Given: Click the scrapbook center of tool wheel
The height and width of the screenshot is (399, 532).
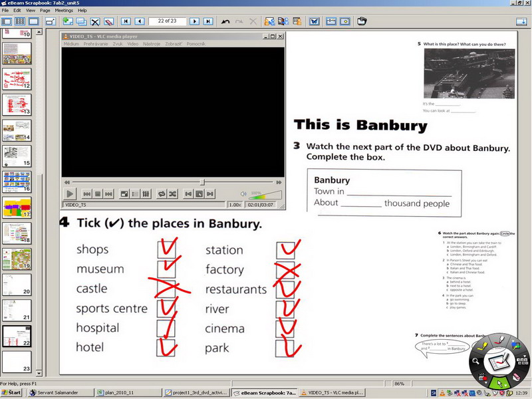Looking at the screenshot, I should pos(498,362).
